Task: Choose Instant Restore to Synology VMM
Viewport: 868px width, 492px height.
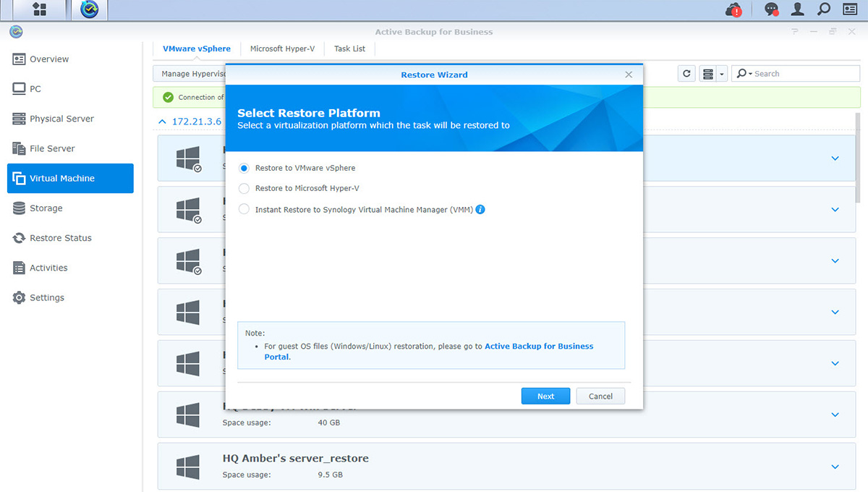Action: 244,209
